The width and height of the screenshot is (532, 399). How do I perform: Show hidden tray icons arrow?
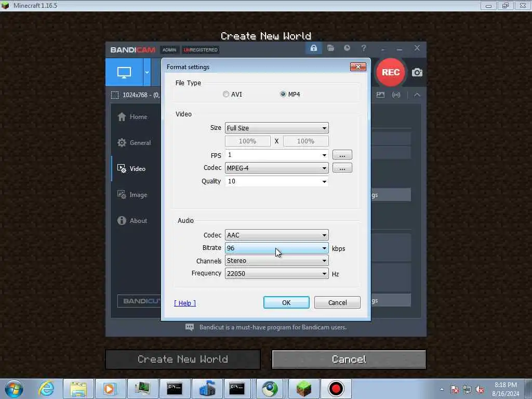(x=442, y=390)
